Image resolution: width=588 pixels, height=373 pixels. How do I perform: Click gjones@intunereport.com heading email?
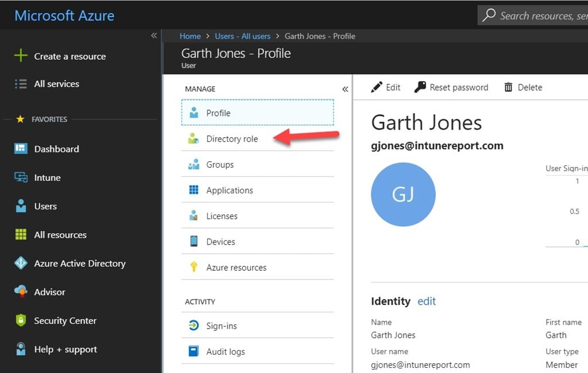coord(437,145)
